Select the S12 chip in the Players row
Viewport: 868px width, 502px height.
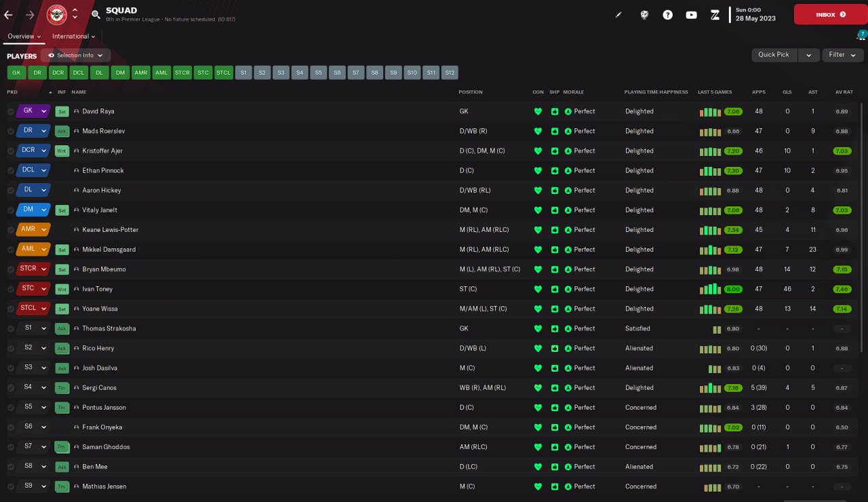[450, 73]
